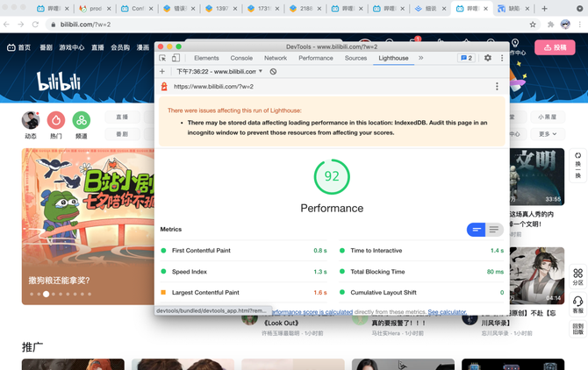Click Cumulative Layout Shift metric row
The width and height of the screenshot is (588, 370).
coord(421,293)
